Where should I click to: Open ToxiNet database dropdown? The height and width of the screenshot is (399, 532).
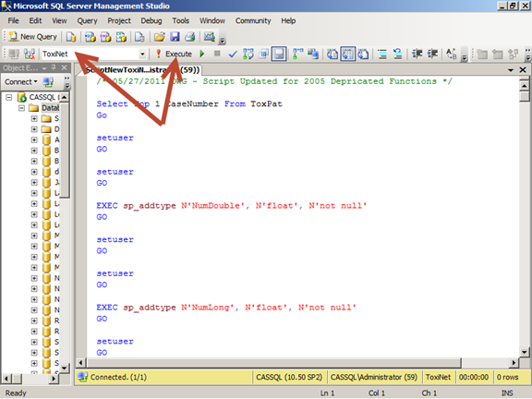coord(142,54)
